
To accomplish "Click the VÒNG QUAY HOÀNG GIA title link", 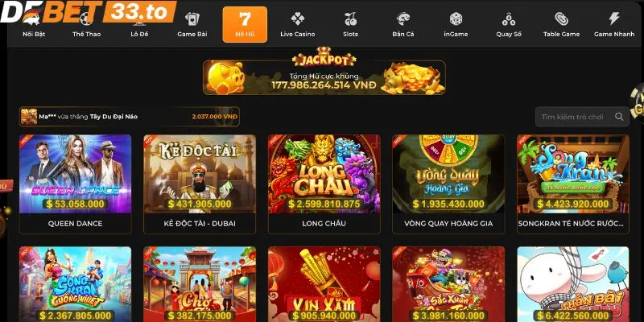I will pyautogui.click(x=448, y=224).
